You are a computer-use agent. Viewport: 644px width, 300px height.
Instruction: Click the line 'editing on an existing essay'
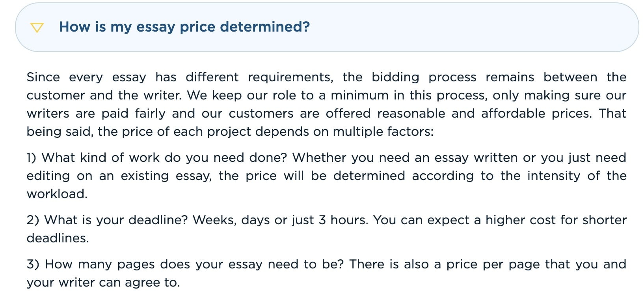[326, 176]
